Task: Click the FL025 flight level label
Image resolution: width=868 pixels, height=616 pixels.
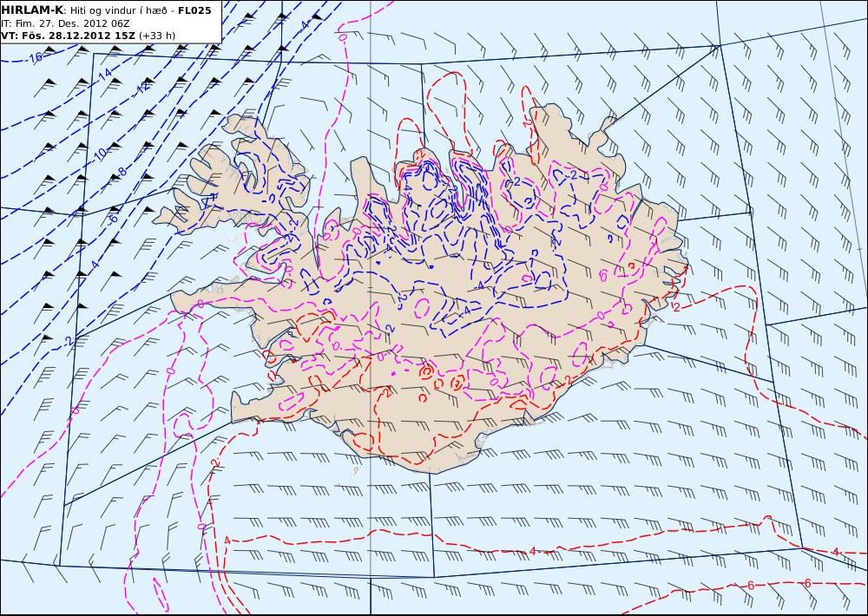Action: coord(194,10)
